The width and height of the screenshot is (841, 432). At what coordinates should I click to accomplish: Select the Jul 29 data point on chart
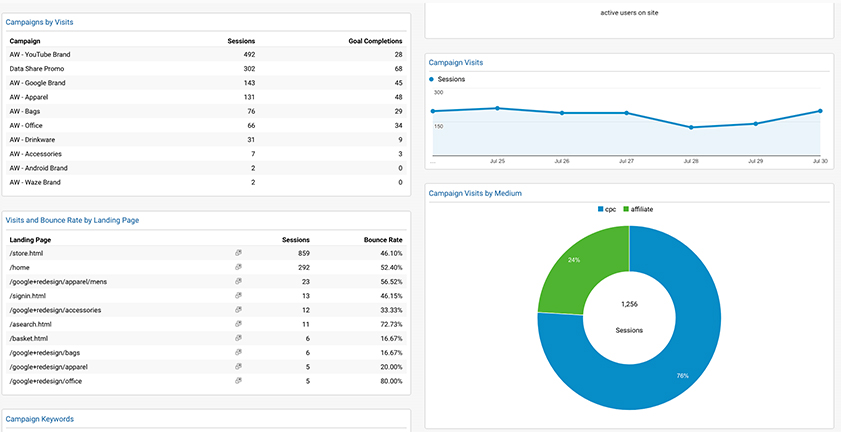[x=756, y=124]
